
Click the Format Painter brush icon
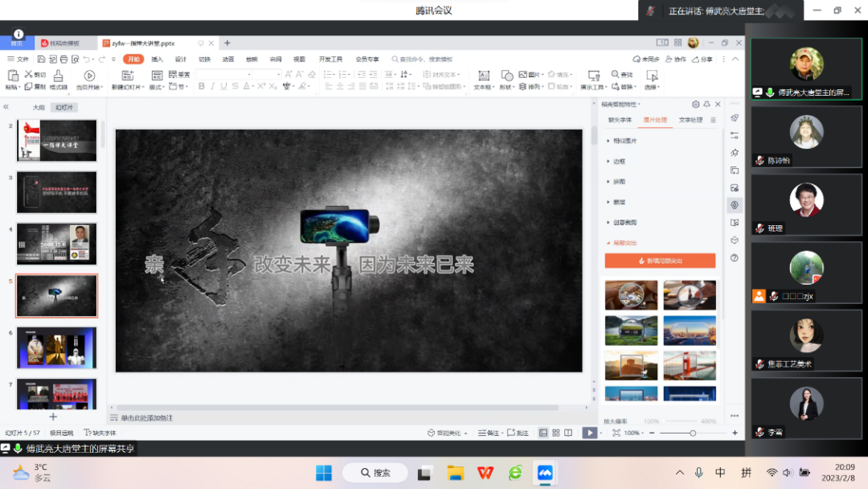58,76
